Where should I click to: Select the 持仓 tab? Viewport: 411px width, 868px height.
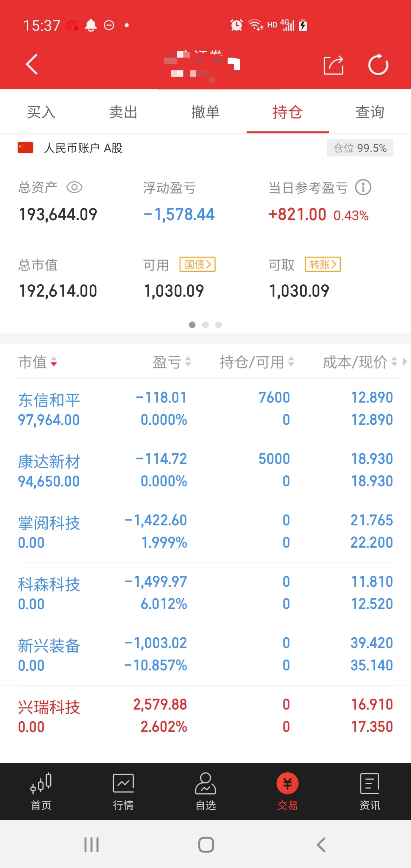pos(287,112)
